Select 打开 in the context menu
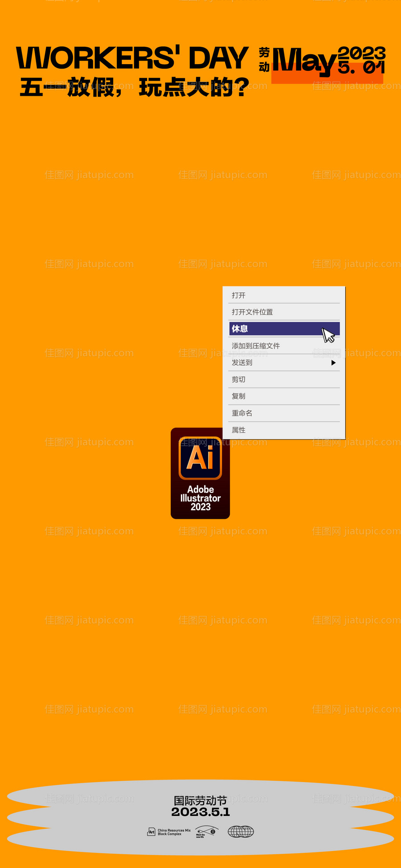Screen dimensions: 401x868 click(x=239, y=295)
